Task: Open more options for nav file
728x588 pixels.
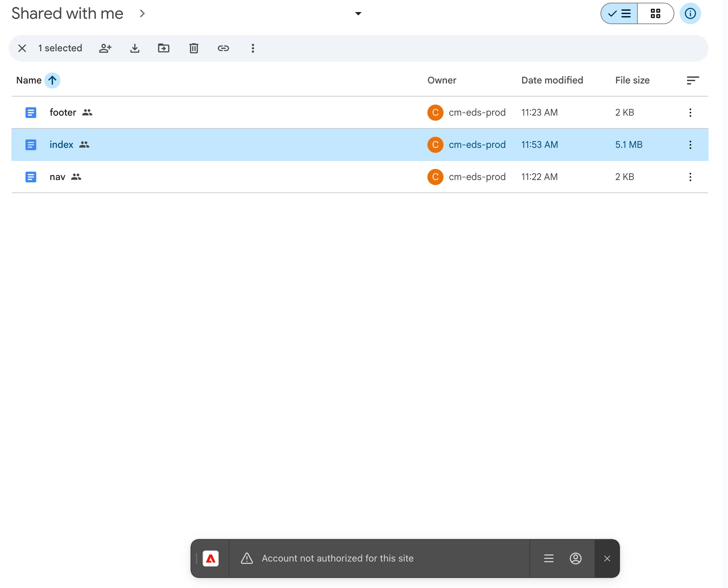Action: pos(690,177)
